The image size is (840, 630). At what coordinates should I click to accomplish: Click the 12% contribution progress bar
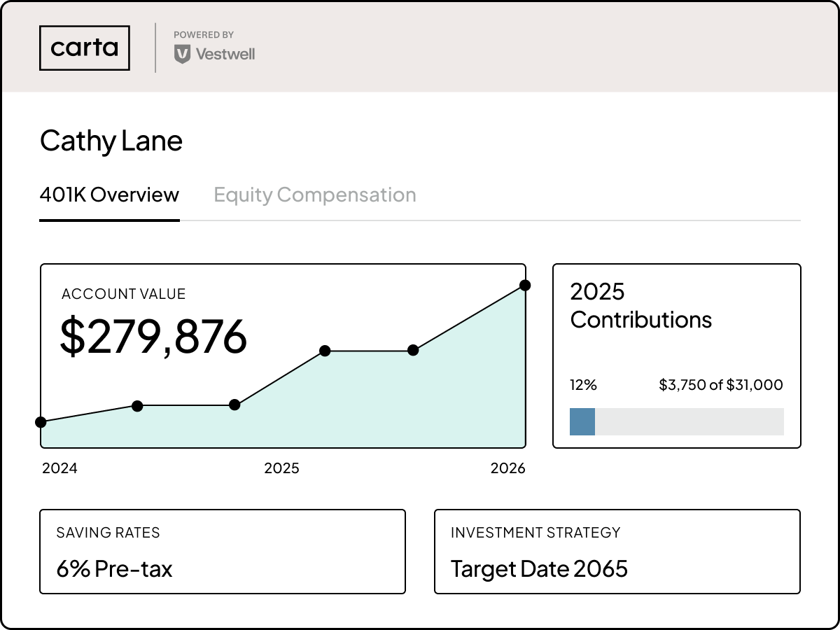pos(676,421)
